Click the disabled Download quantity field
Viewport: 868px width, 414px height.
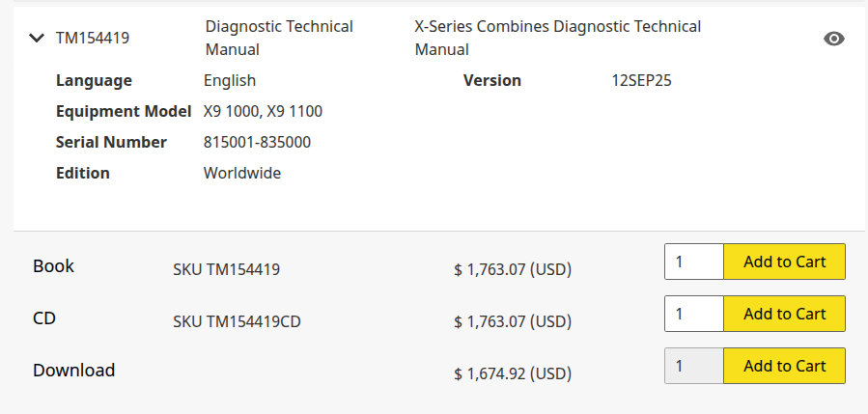pos(694,366)
